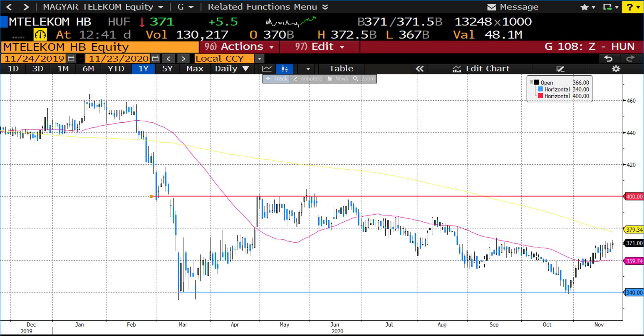The height and width of the screenshot is (336, 644).
Task: Edit the start date 11/24/2019 field
Action: [34, 59]
